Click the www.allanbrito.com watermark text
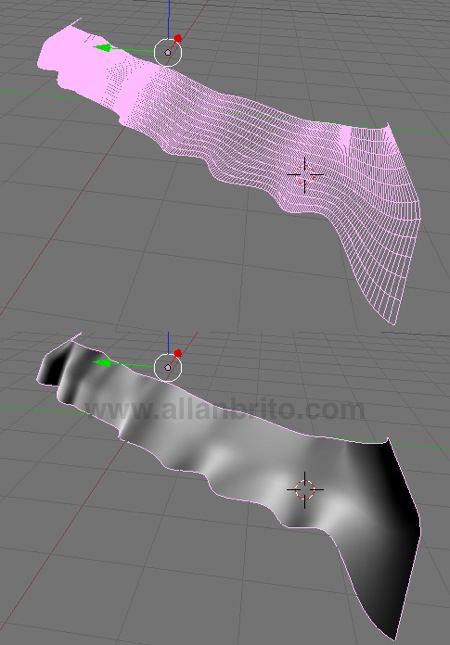 [225, 409]
